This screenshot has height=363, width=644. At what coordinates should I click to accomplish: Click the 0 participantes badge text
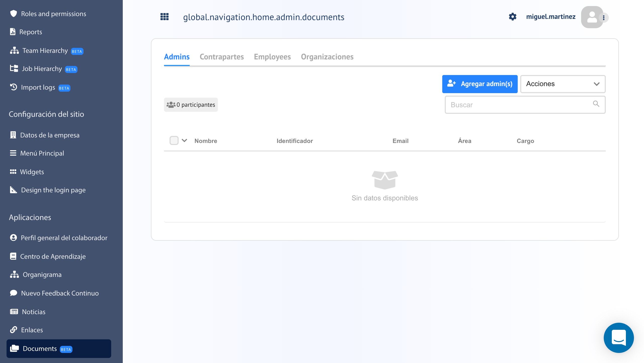196,105
